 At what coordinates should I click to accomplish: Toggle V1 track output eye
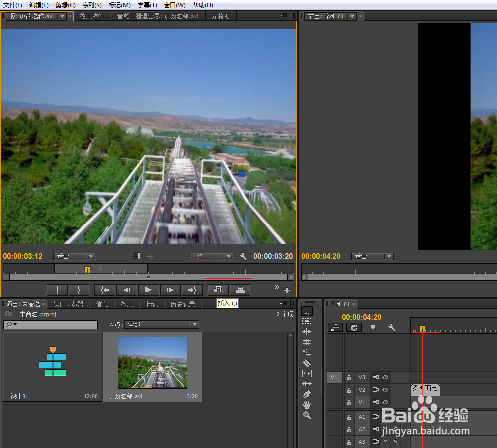click(385, 402)
